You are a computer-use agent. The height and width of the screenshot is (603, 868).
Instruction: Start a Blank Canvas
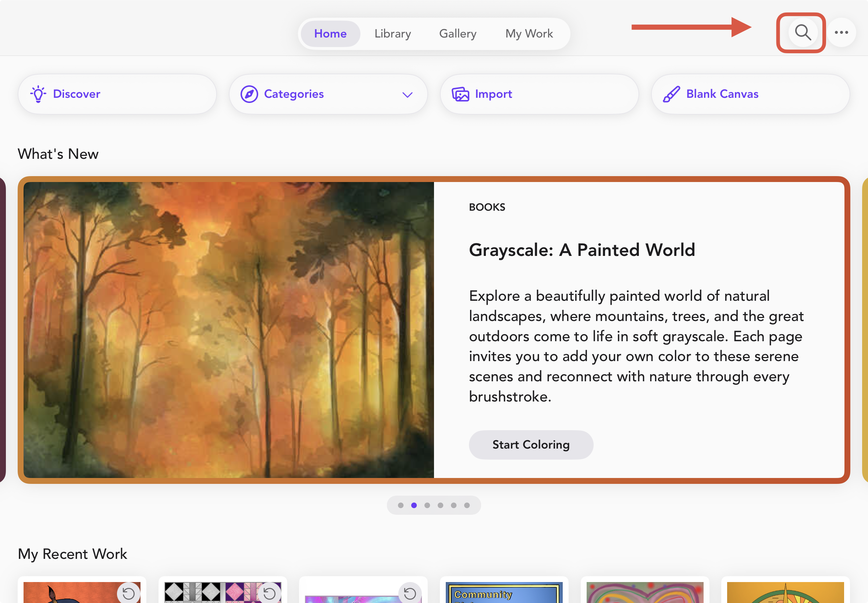[x=750, y=94]
